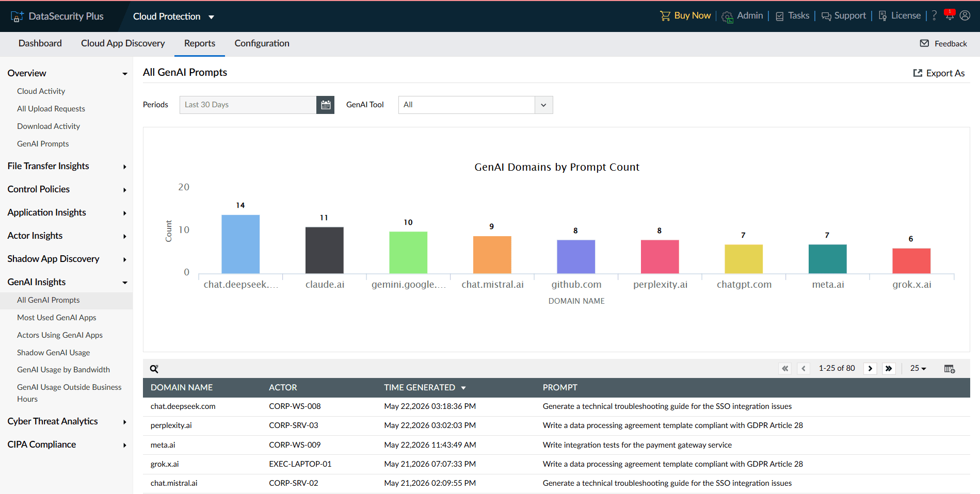Image resolution: width=980 pixels, height=494 pixels.
Task: Click the License document icon
Action: coord(883,16)
